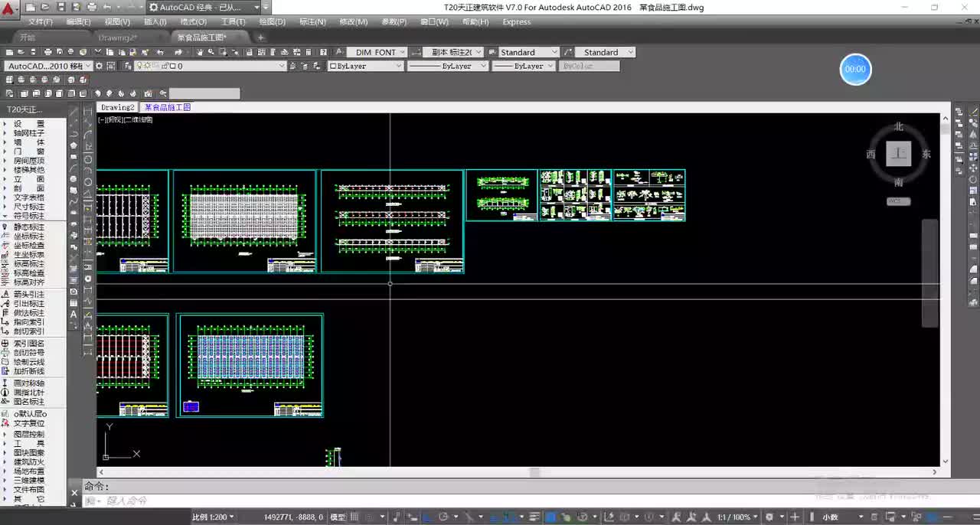The height and width of the screenshot is (525, 980).
Task: Open the 文件(F) menu
Action: (x=40, y=21)
